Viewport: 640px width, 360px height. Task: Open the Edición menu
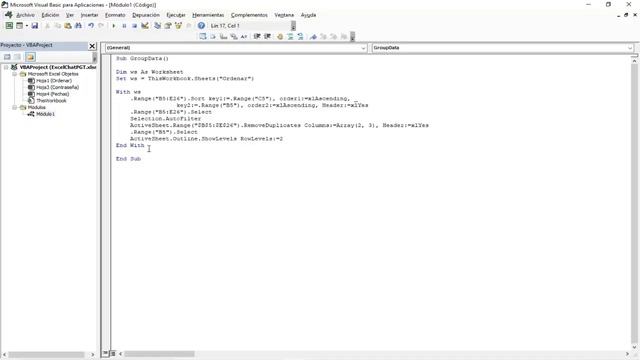tap(50, 15)
